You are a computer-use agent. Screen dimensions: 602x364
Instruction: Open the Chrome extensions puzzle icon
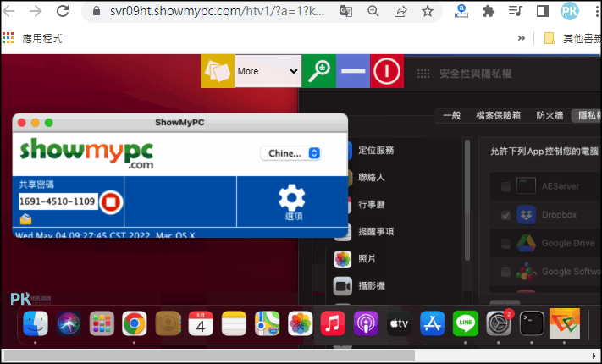488,11
